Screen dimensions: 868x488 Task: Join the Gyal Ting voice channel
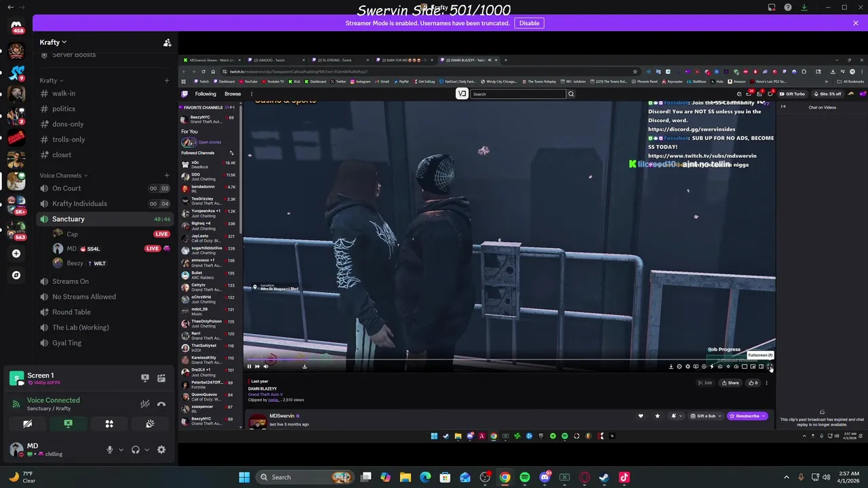click(105, 343)
